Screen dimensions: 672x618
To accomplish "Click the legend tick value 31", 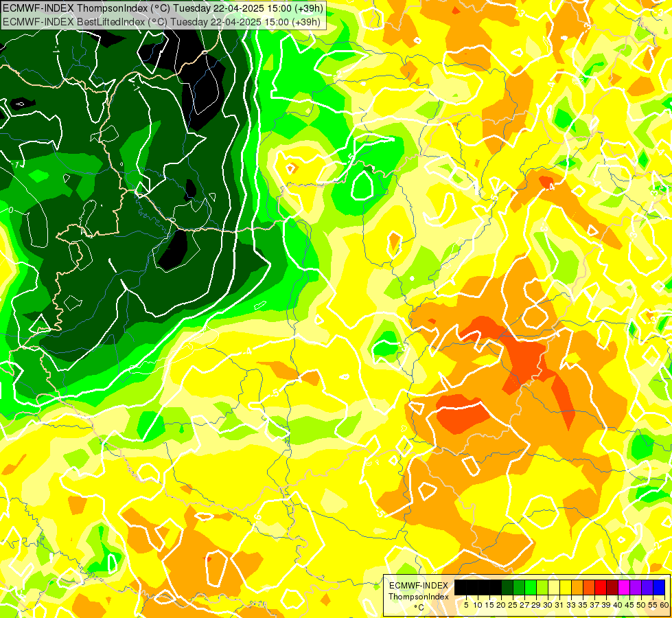I will (559, 605).
